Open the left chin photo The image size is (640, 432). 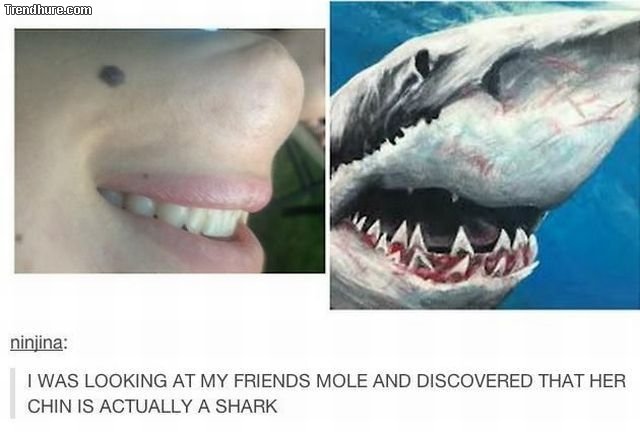170,151
